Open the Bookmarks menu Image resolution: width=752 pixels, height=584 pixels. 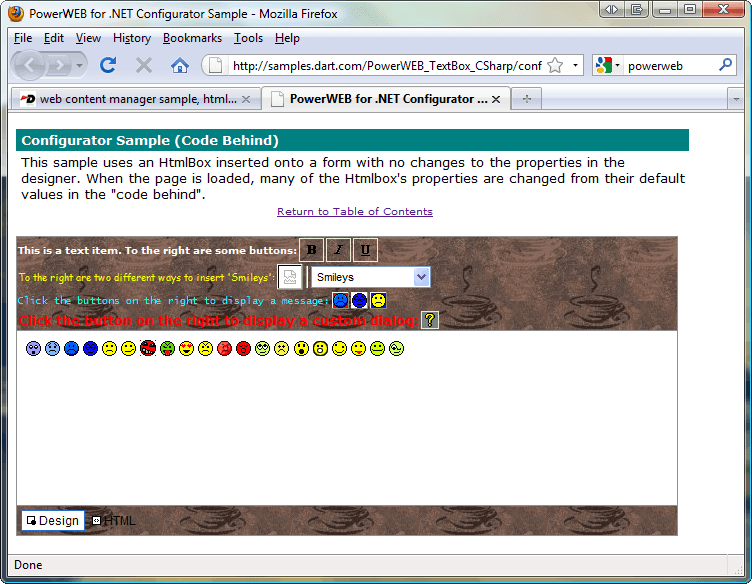click(x=192, y=38)
